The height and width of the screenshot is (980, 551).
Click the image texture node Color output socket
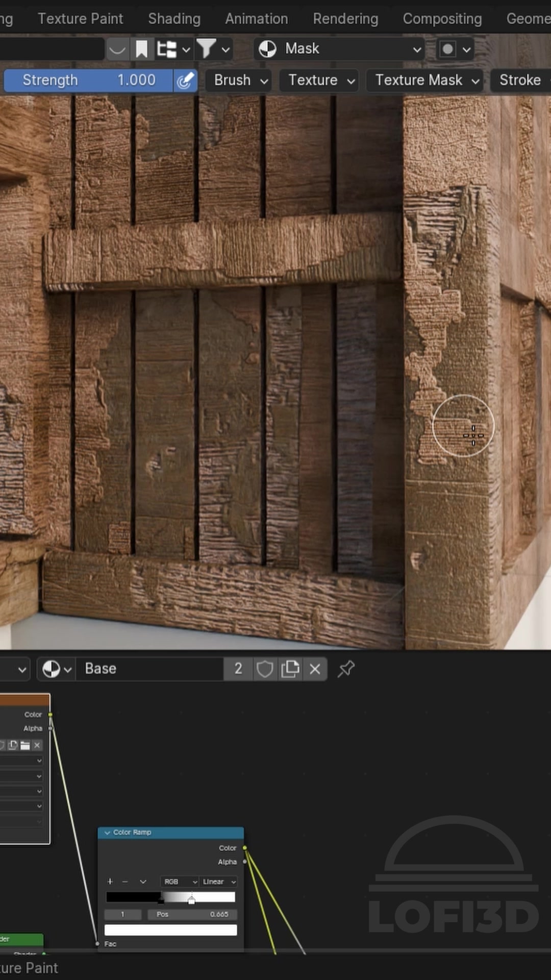(50, 715)
